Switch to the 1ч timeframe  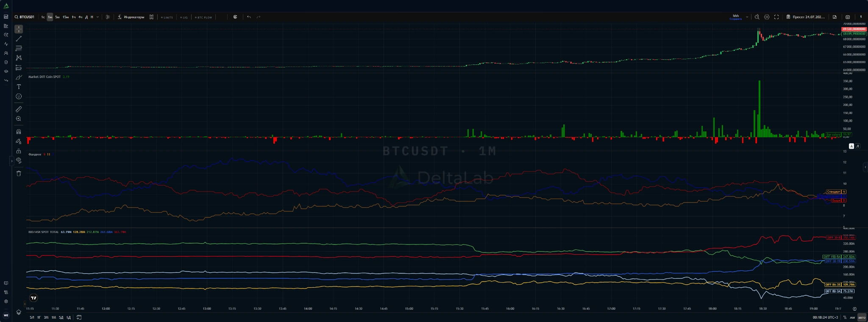point(74,17)
